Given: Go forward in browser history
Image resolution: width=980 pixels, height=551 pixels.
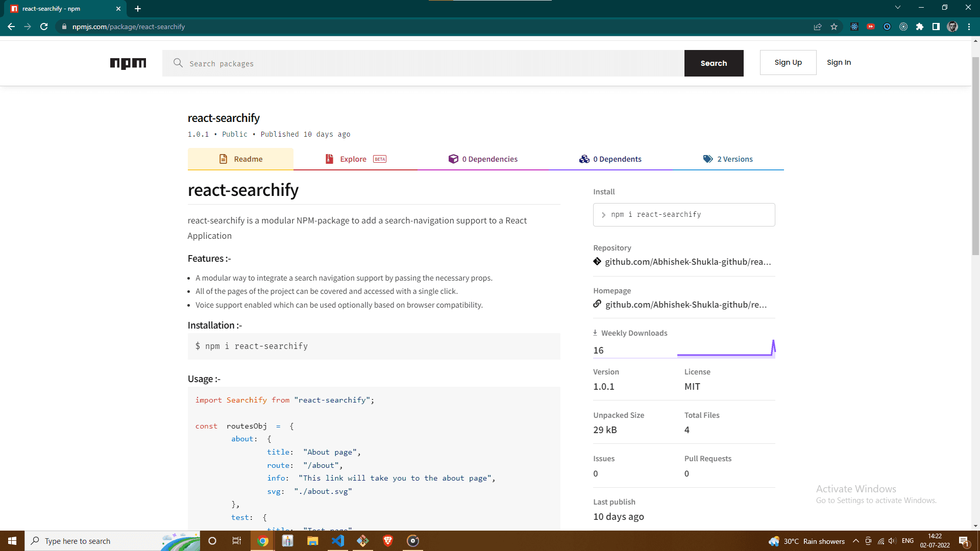Looking at the screenshot, I should 28,27.
